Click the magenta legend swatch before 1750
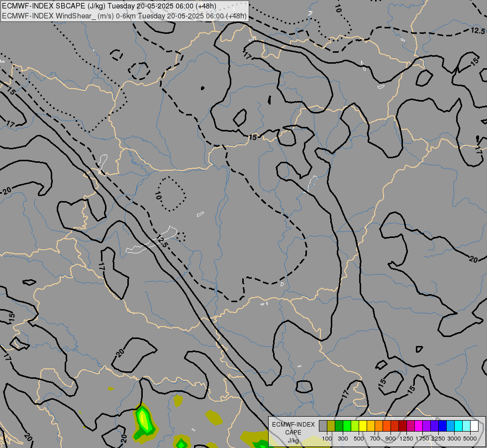Screen dimensions: 487x448 [x=419, y=426]
